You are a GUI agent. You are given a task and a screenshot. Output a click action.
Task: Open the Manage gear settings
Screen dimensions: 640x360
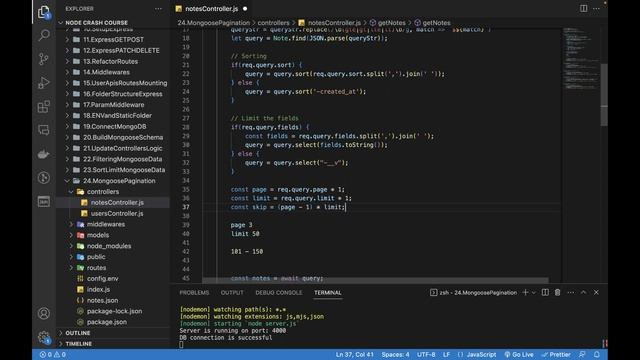click(44, 337)
